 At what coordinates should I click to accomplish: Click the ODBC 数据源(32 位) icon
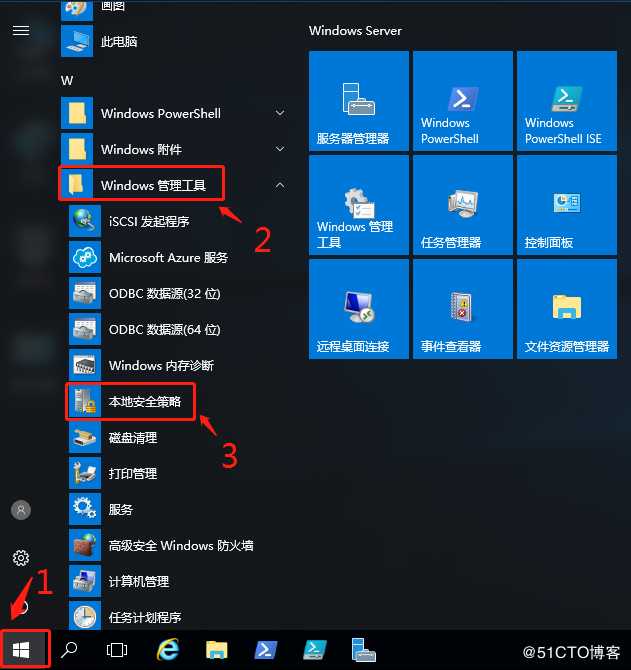click(x=85, y=293)
